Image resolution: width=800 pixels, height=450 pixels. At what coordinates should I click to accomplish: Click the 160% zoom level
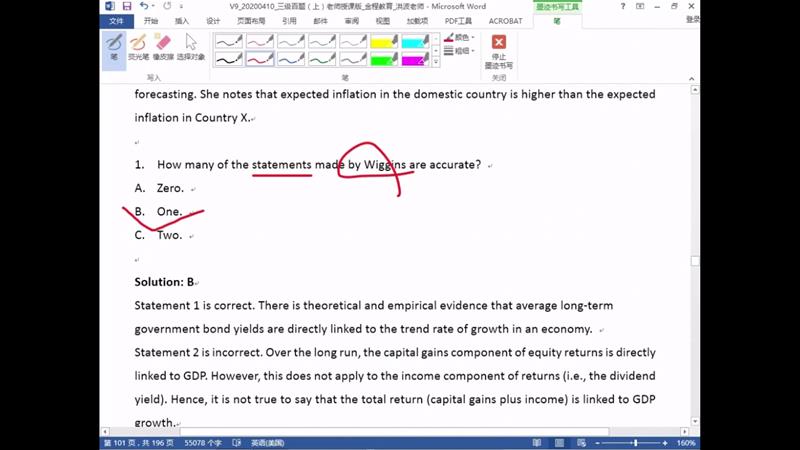point(686,443)
